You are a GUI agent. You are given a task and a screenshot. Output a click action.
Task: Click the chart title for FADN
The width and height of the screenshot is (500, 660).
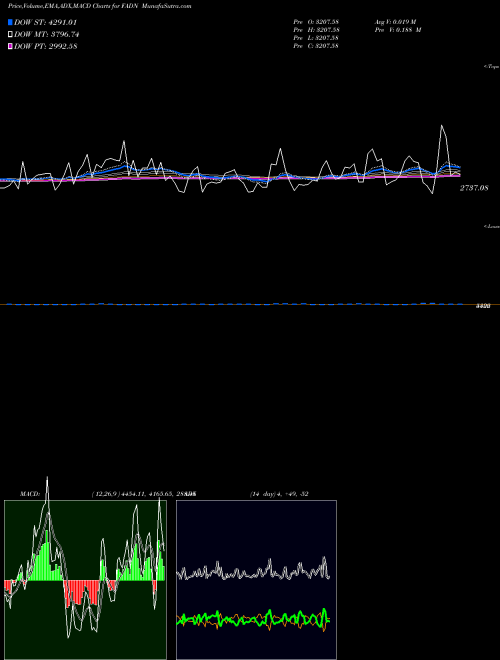tap(99, 6)
